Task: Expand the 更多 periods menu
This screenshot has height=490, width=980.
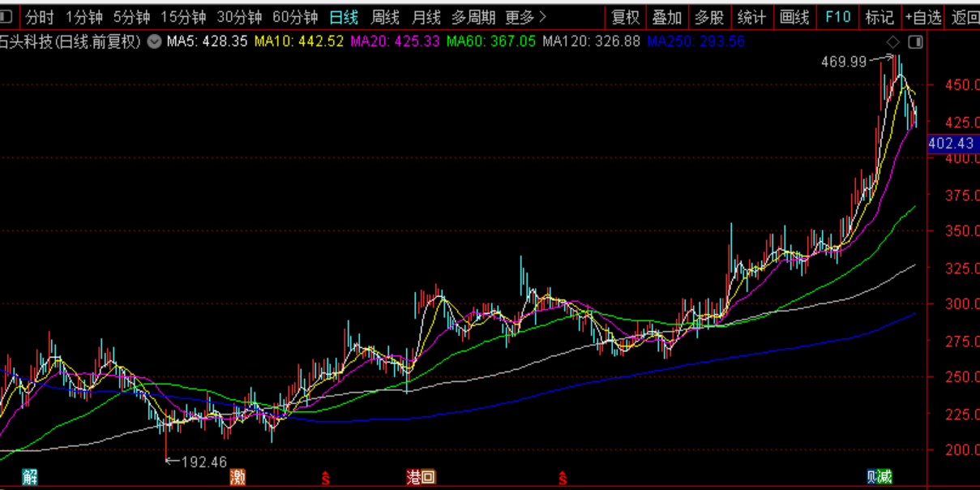Action: pos(525,17)
